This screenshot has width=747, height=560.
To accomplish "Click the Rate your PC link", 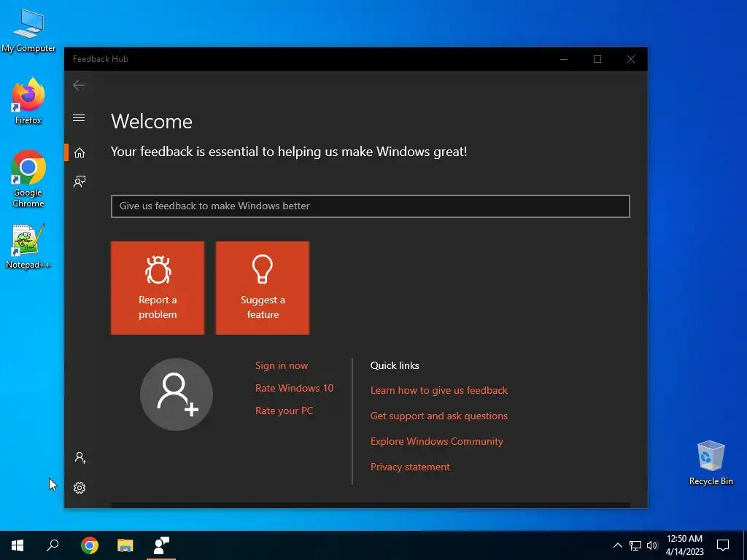I will (285, 411).
